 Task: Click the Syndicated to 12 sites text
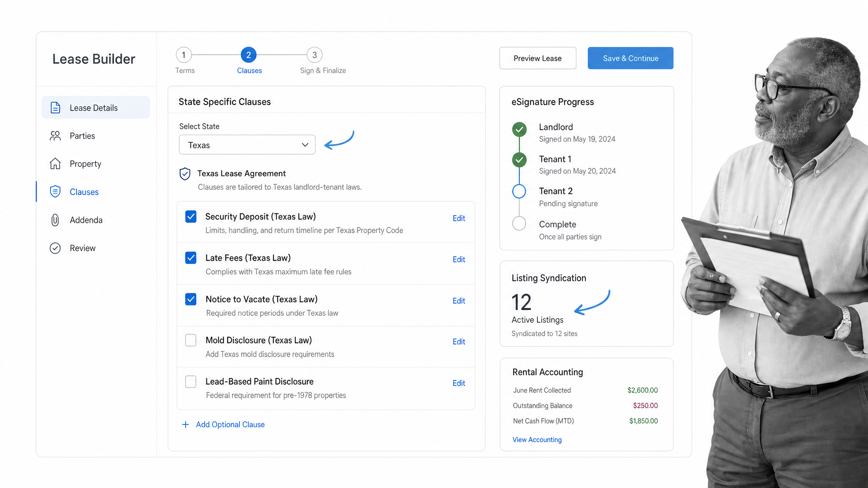point(545,333)
